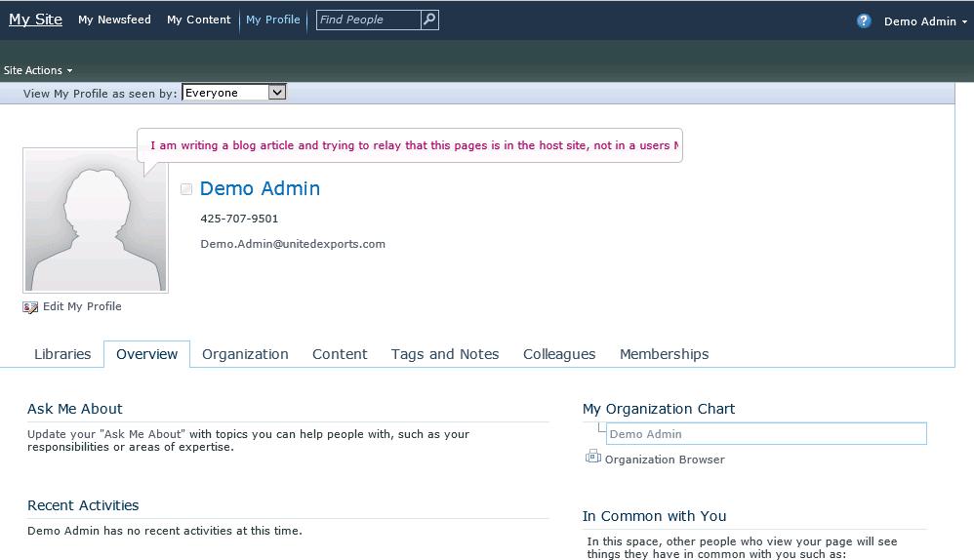Viewport: 974px width, 560px height.
Task: Select the Tags and Notes tab
Action: tap(445, 354)
